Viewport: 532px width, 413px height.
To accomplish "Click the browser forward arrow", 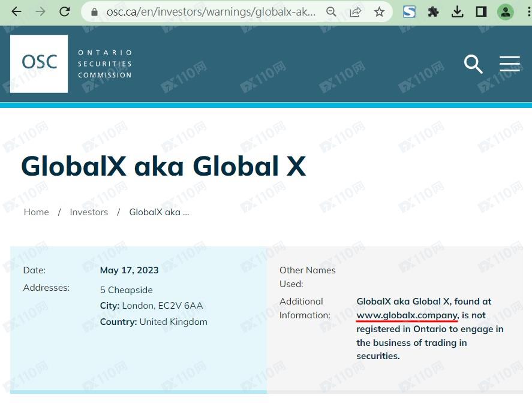I will [x=40, y=12].
